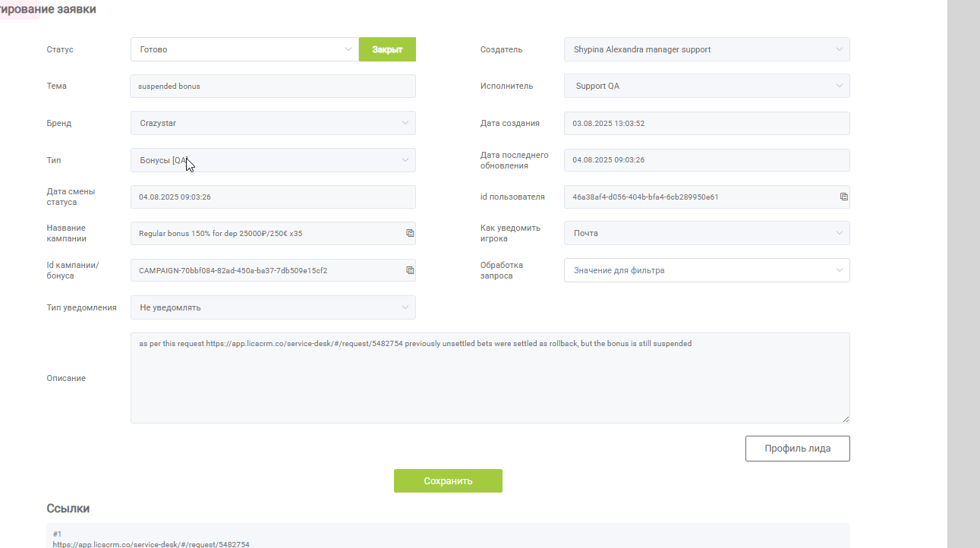
Task: Click the Ссылки section heading
Action: pyautogui.click(x=69, y=508)
